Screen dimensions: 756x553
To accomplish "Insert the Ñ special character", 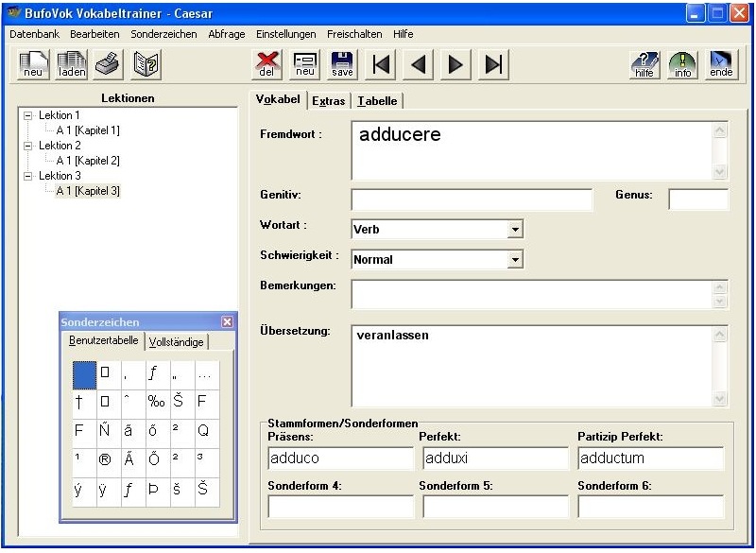I will tap(109, 432).
